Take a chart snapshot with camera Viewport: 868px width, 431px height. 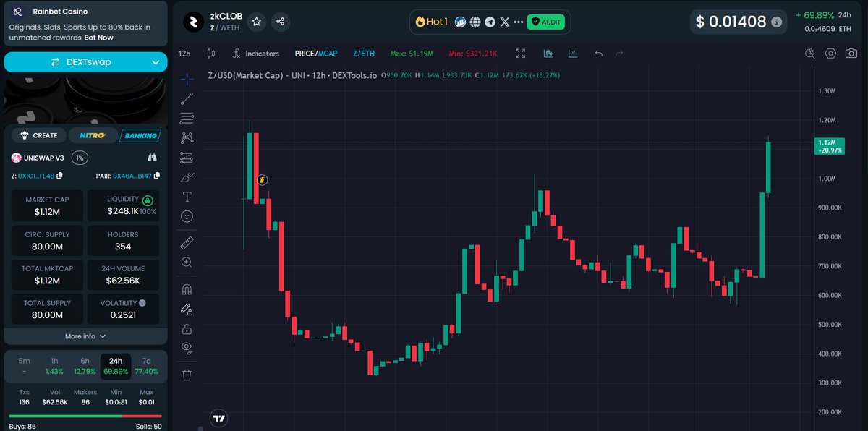point(851,54)
